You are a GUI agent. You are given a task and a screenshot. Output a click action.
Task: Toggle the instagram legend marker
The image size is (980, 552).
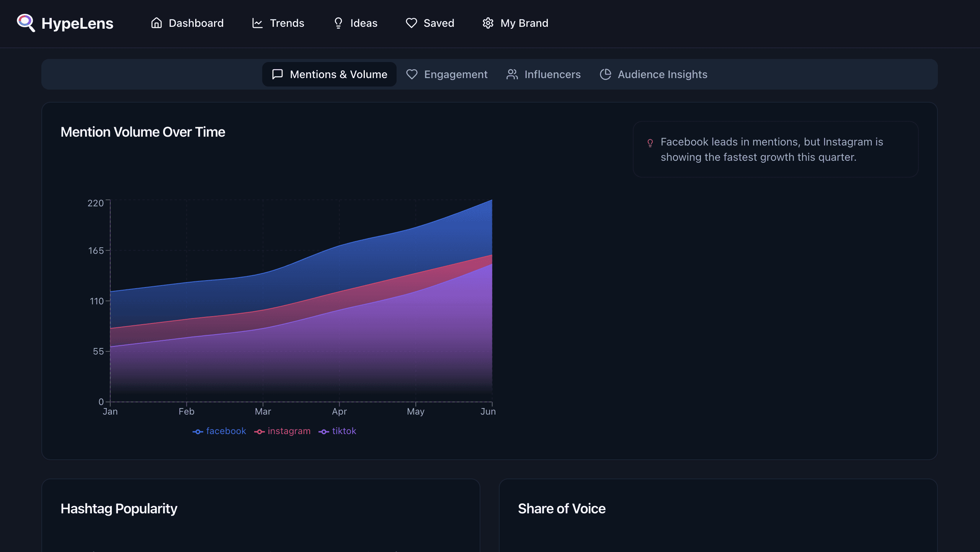tap(259, 431)
